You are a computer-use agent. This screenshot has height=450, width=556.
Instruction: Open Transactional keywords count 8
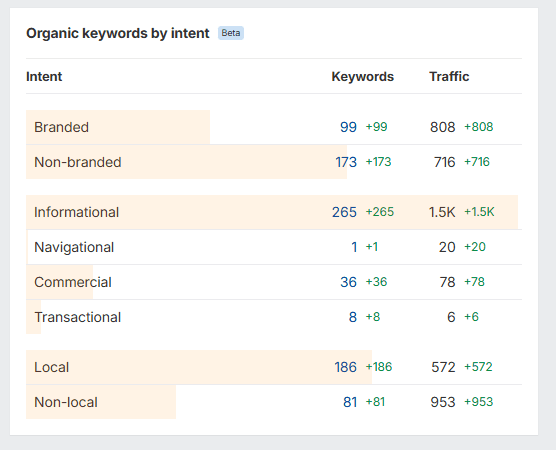(x=353, y=317)
